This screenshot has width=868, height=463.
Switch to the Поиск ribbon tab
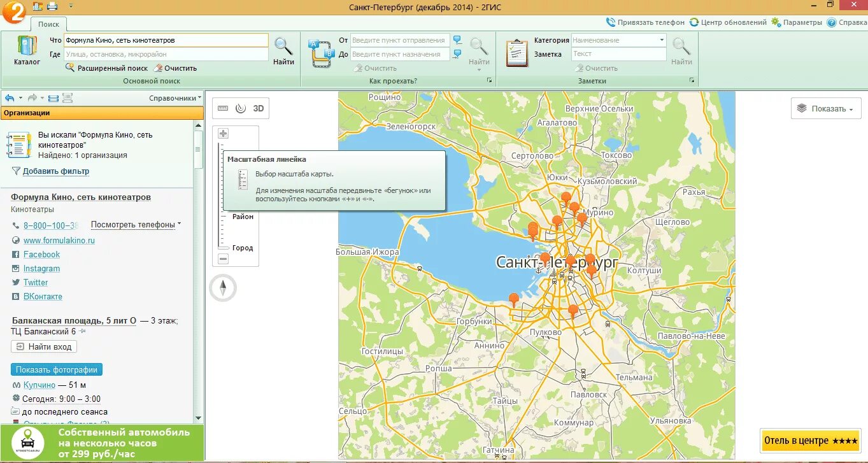coord(48,24)
